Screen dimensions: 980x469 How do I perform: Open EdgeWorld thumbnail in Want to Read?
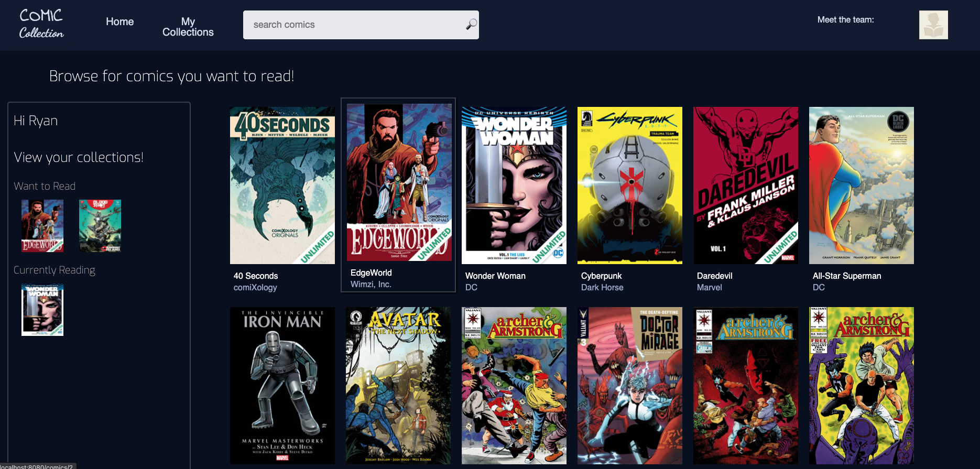42,226
